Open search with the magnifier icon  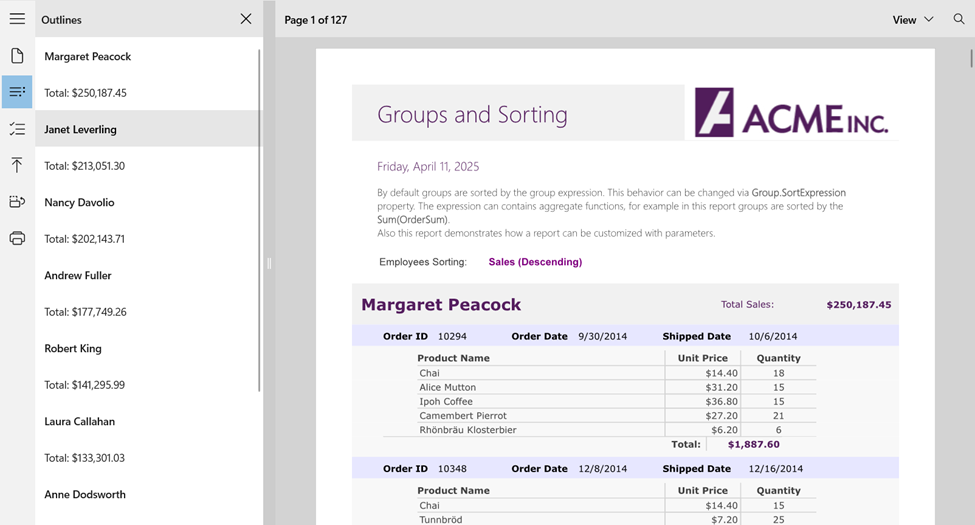958,19
